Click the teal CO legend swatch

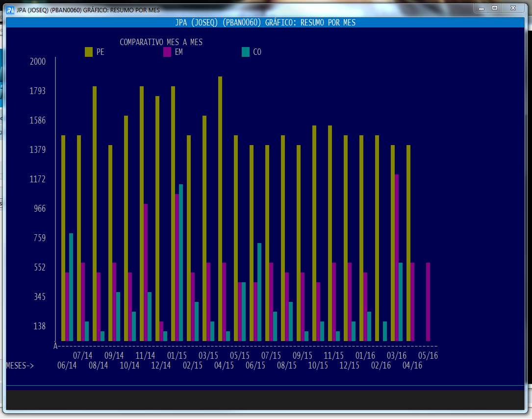pyautogui.click(x=246, y=52)
